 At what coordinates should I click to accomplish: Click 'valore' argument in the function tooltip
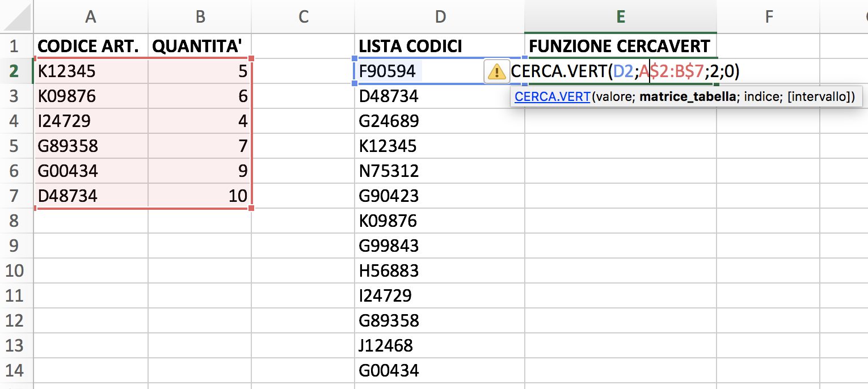614,97
